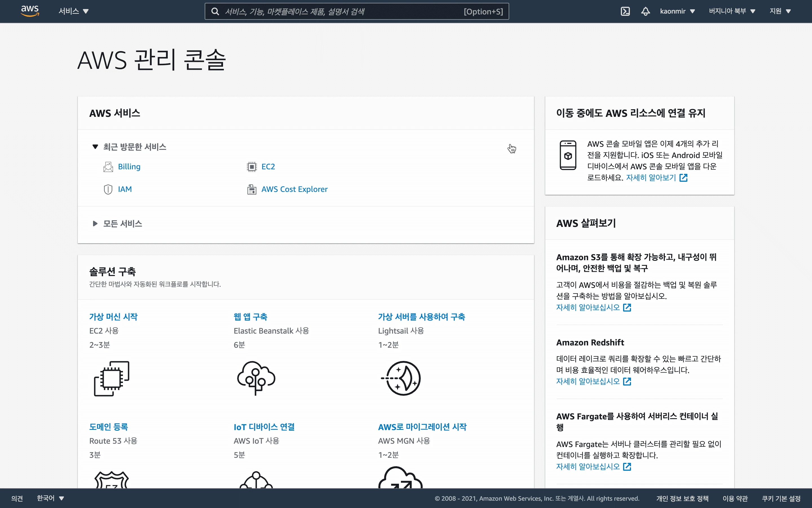Click external link icon under Amazon S3 article
The width and height of the screenshot is (812, 508).
pyautogui.click(x=627, y=307)
